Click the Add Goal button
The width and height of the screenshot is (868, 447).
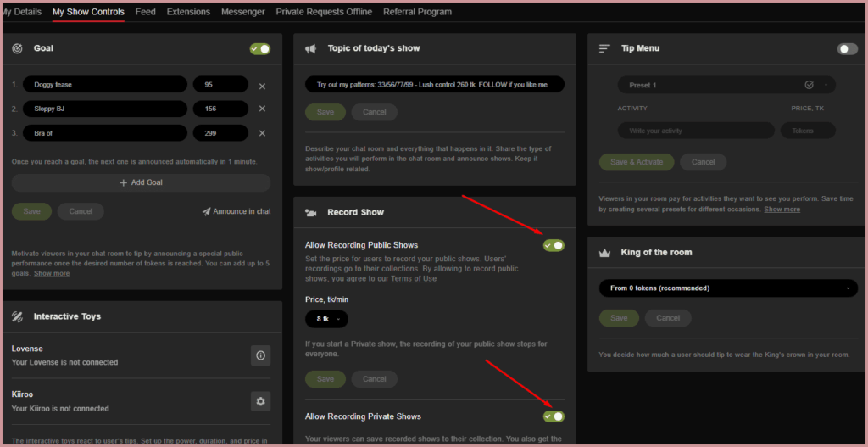pyautogui.click(x=141, y=182)
